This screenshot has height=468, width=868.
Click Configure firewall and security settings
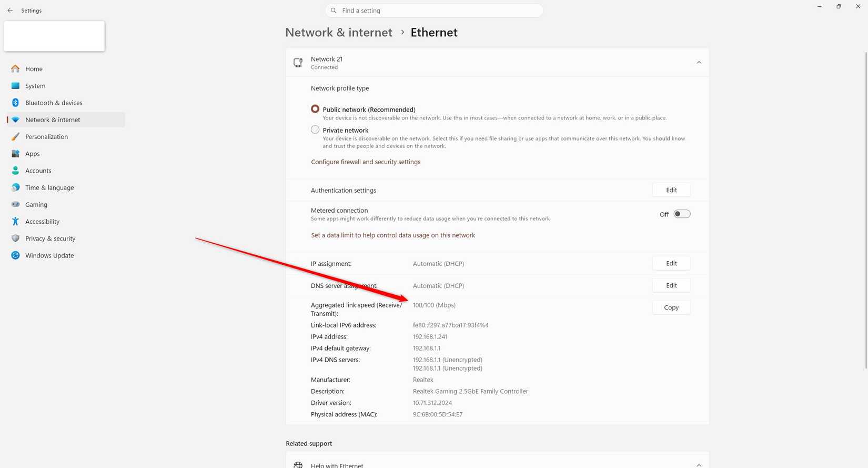[x=365, y=162]
